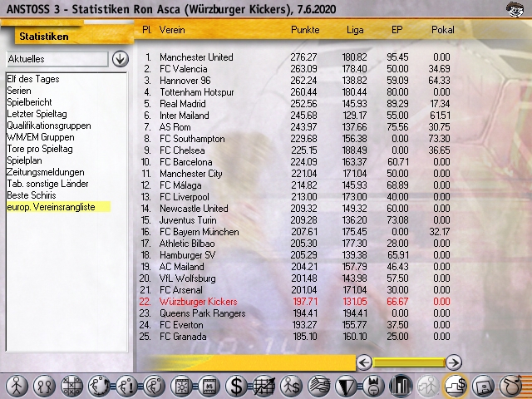Screen dimensions: 532x399
Task: Click the Liga column header
Action: (x=355, y=30)
